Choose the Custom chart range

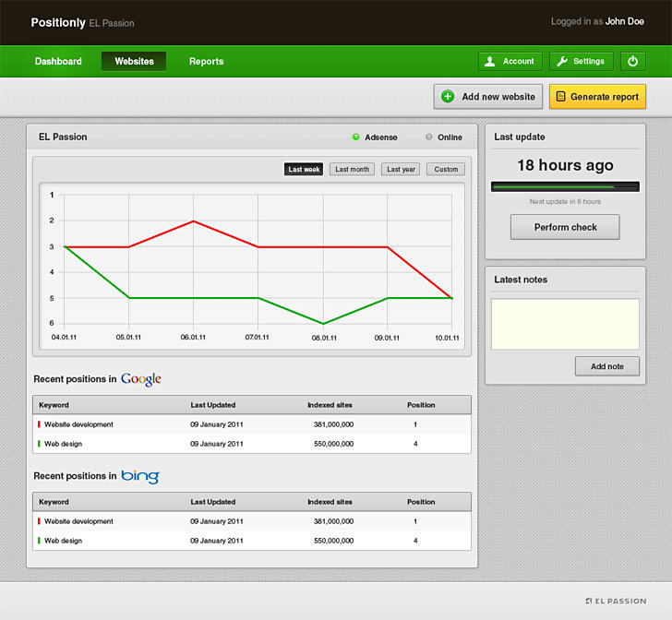tap(446, 169)
